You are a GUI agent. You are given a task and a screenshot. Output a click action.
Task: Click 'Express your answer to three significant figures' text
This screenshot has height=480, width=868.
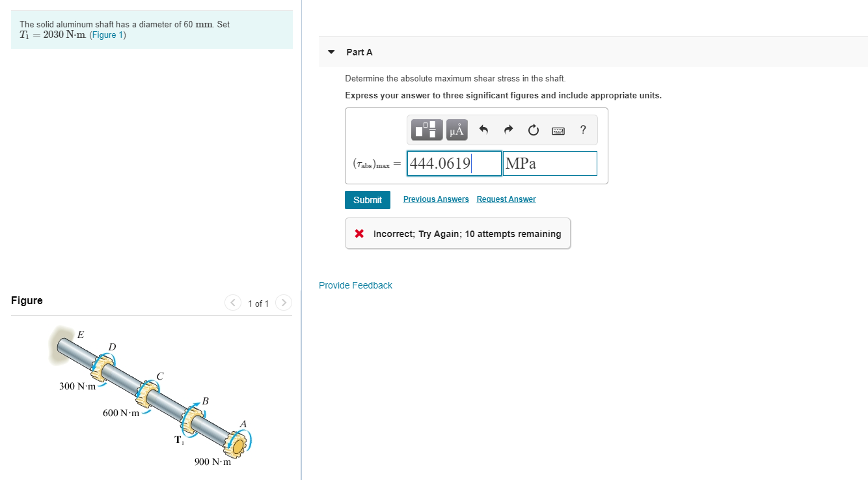click(503, 96)
